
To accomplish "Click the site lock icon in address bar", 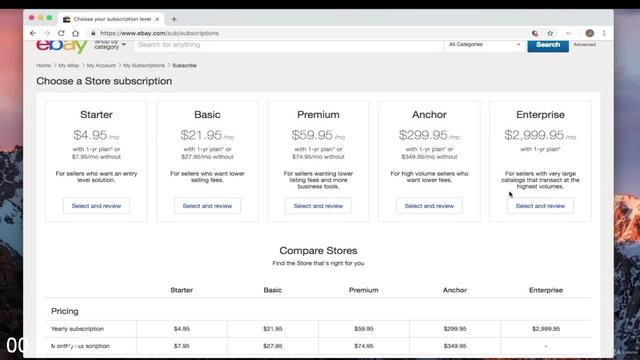I will coord(93,33).
